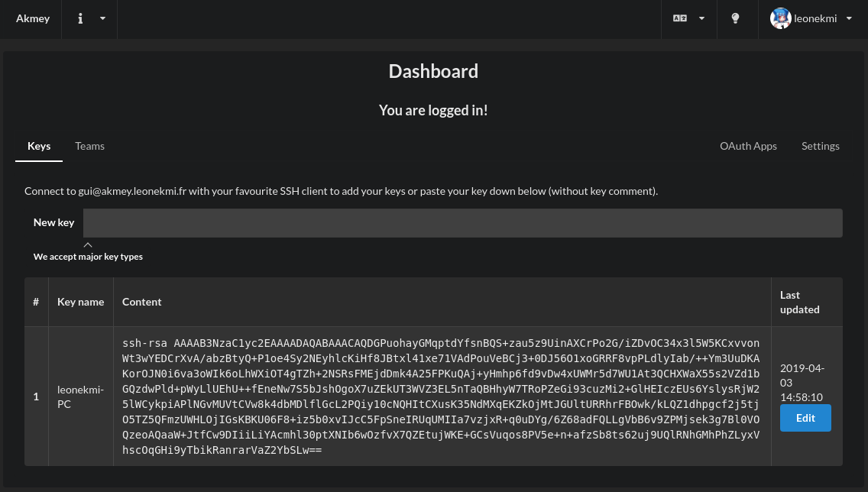Screen dimensions: 868x492
Task: Select the ssh-rsa key content text
Action: point(441,397)
